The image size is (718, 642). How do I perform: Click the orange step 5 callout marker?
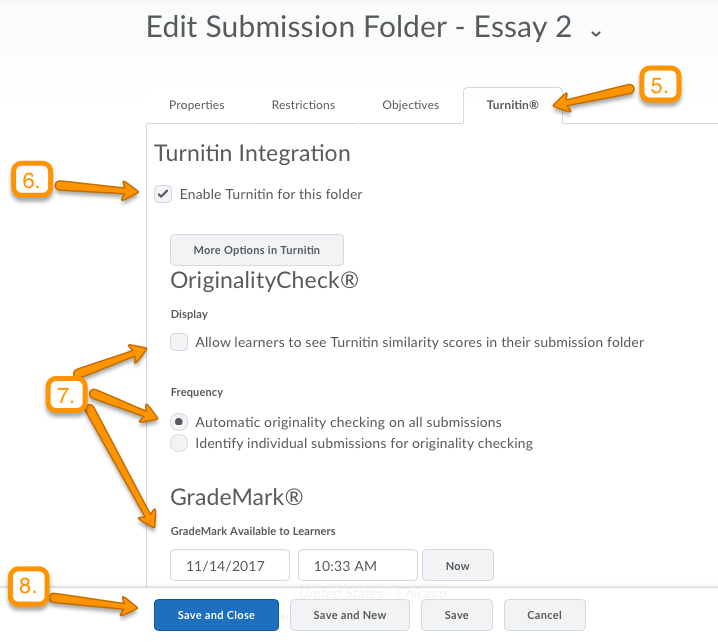pos(659,86)
